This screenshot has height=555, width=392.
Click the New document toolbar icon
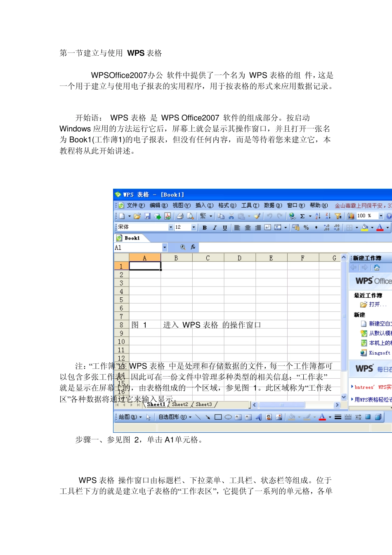(x=122, y=216)
